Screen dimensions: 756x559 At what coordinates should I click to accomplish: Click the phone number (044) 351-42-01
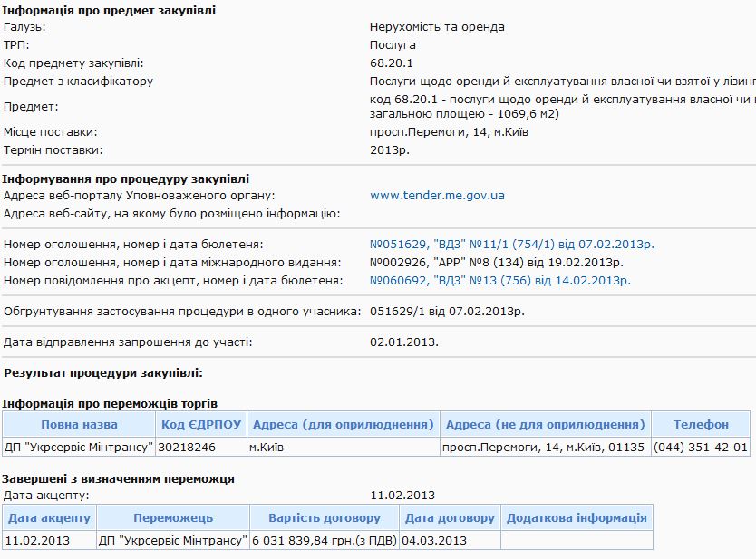click(x=701, y=447)
